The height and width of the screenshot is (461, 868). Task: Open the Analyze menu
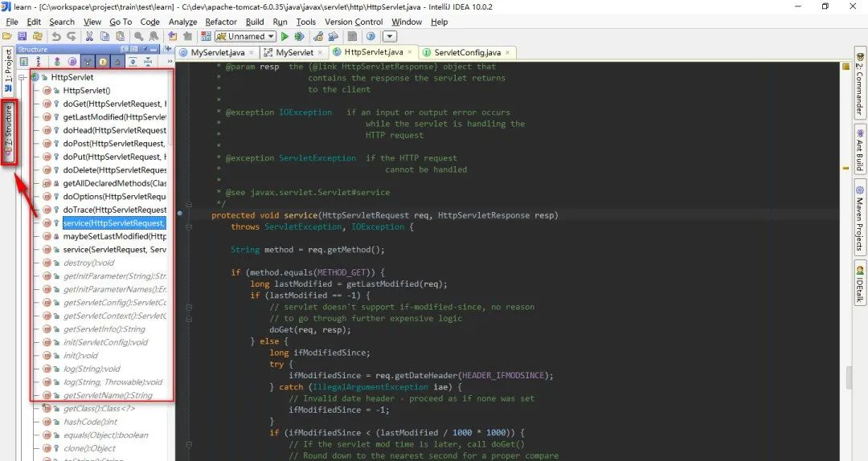tap(182, 22)
